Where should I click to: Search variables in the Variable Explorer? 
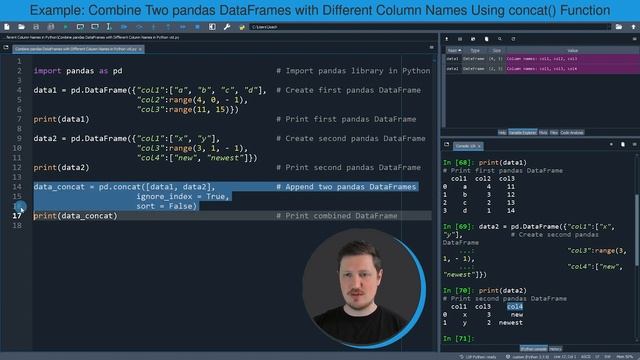(x=500, y=39)
